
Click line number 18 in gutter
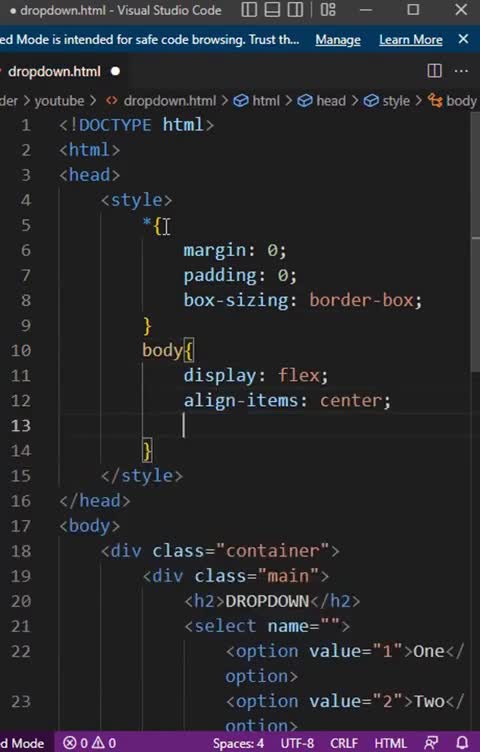pos(21,551)
